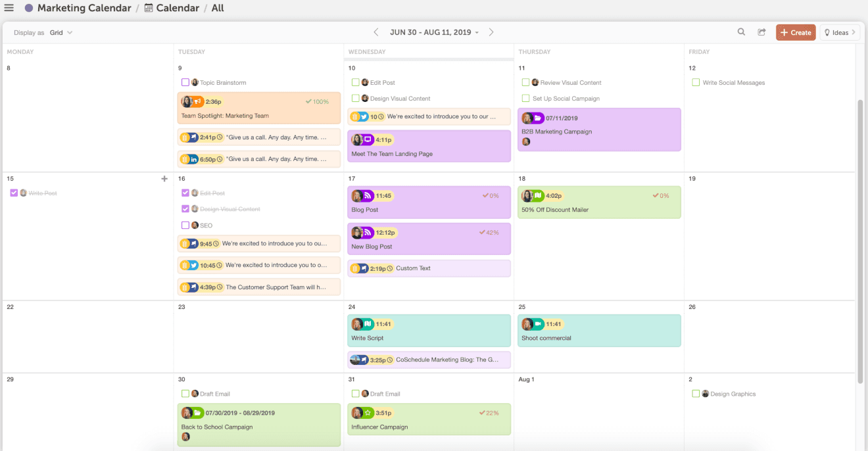This screenshot has width=868, height=451.
Task: Click calendar icon in breadcrumb
Action: tap(149, 8)
